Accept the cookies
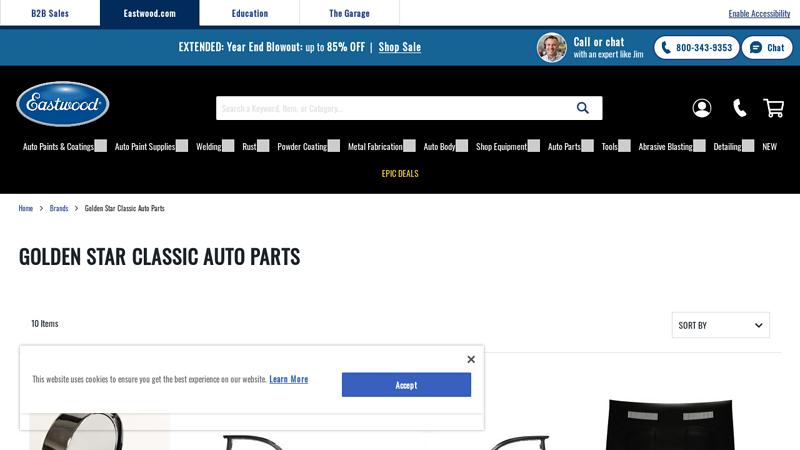This screenshot has height=450, width=800. [406, 385]
